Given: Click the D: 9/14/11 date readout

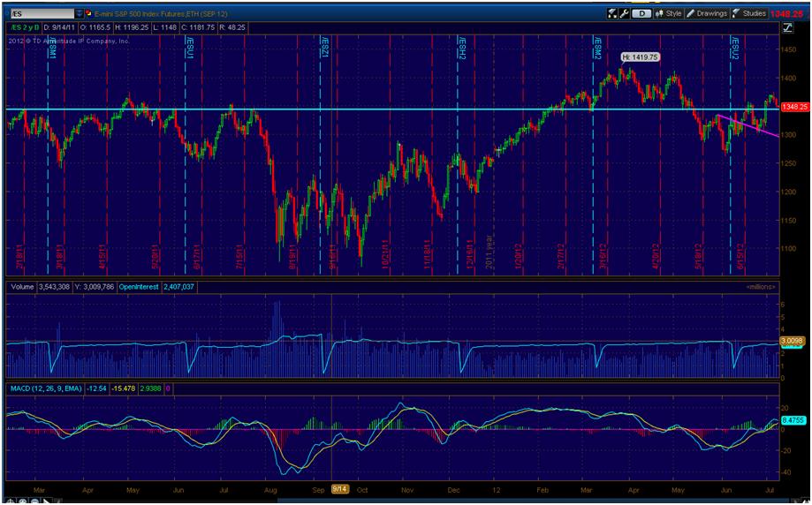Looking at the screenshot, I should click(x=61, y=27).
